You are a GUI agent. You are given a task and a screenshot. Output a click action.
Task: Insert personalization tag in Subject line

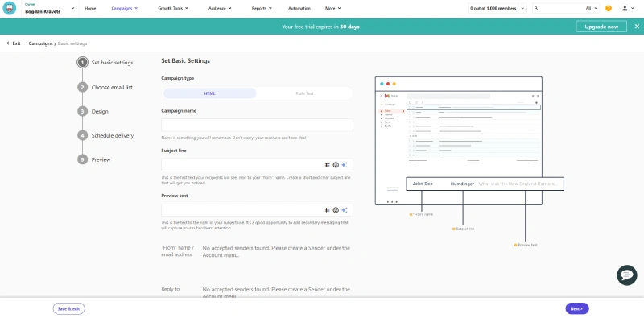pos(328,165)
